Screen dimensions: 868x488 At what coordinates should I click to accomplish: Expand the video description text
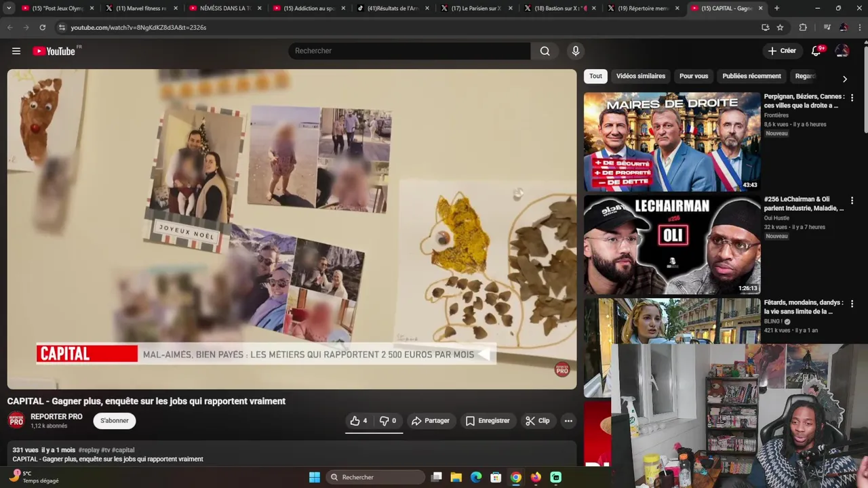[292, 454]
